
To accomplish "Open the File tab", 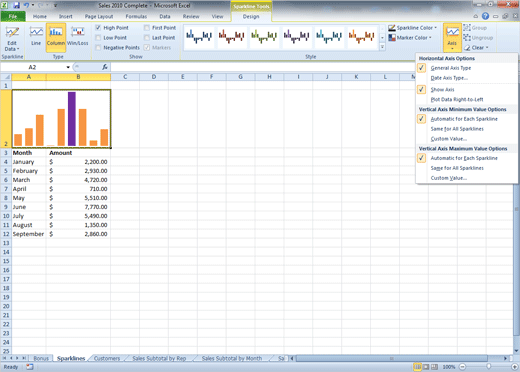I will click(13, 16).
